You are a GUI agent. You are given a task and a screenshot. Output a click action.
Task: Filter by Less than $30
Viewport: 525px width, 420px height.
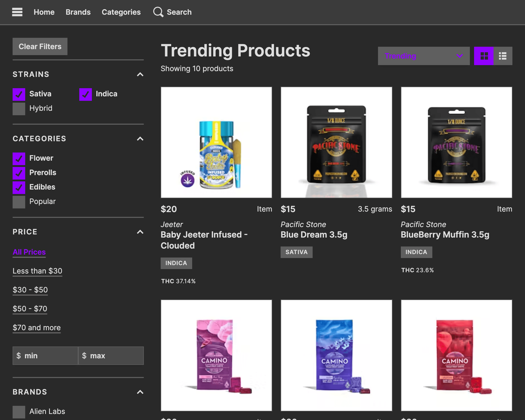click(x=38, y=271)
